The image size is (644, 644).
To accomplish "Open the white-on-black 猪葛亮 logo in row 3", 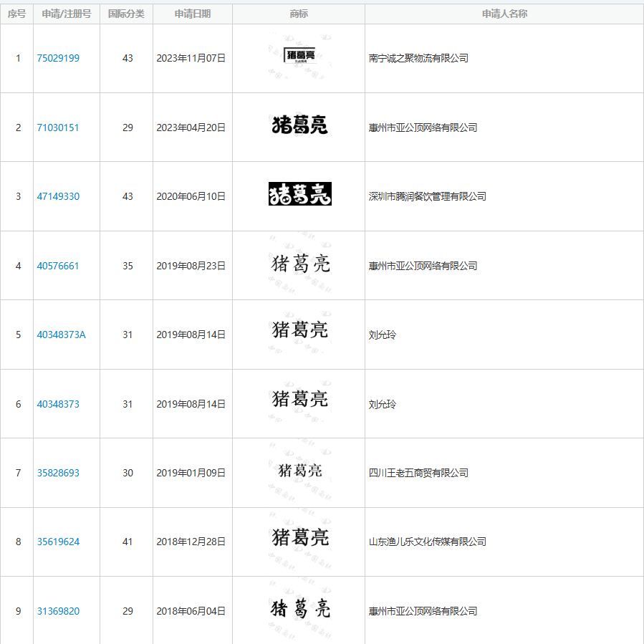I will click(299, 194).
